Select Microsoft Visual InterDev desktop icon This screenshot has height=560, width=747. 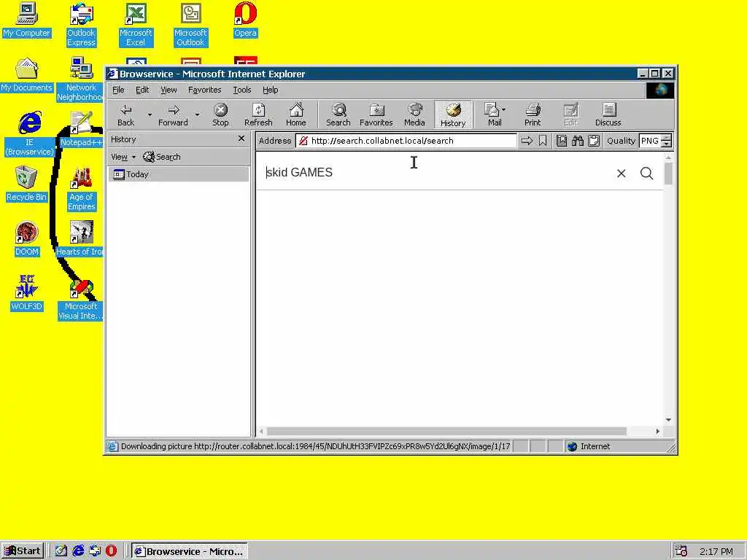80,298
